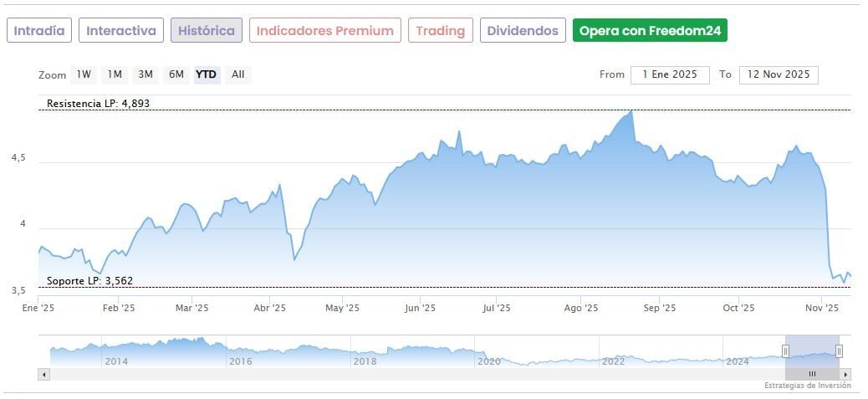Set zoom range to 1M

pos(115,74)
